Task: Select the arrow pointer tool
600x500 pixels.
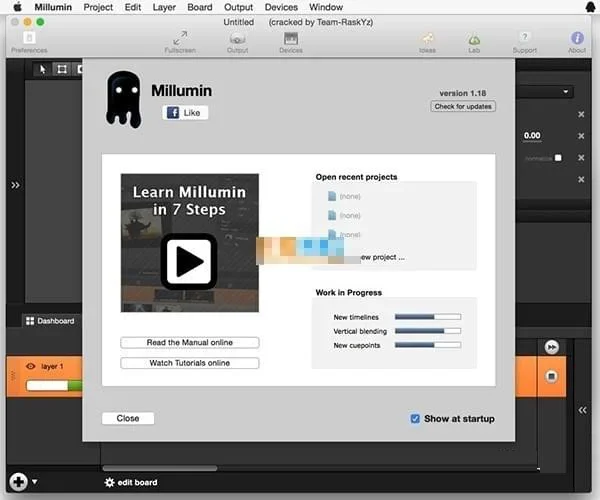Action: pos(42,69)
